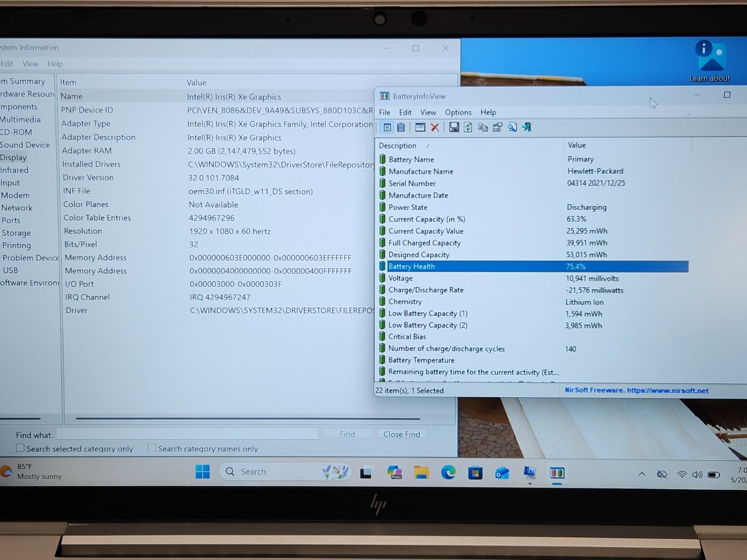Select Storage in the category tree
Screen dimensions: 747x560
[x=16, y=233]
